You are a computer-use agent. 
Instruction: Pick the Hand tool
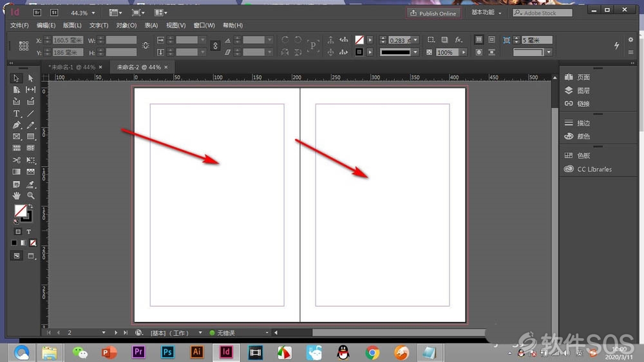pos(17,196)
